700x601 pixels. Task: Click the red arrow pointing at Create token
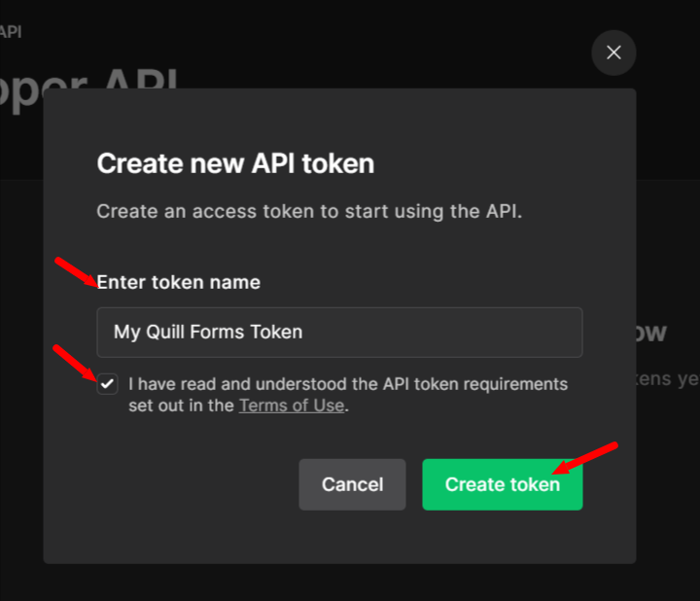(585, 458)
